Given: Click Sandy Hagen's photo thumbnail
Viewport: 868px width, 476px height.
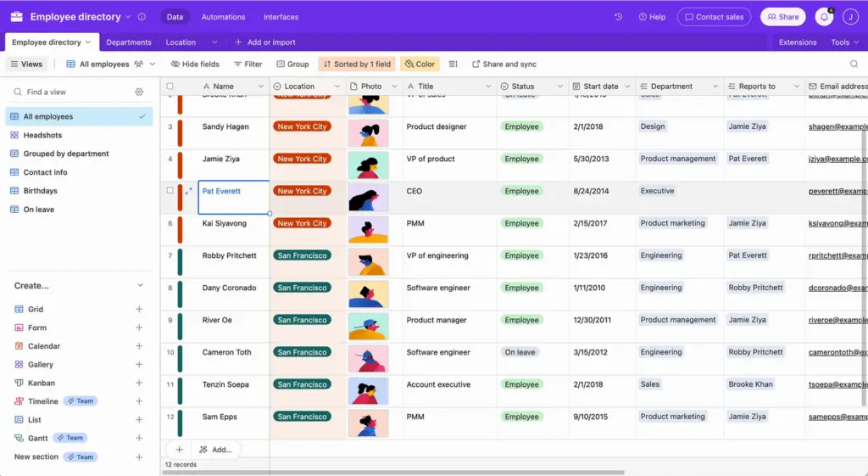Looking at the screenshot, I should [x=368, y=133].
